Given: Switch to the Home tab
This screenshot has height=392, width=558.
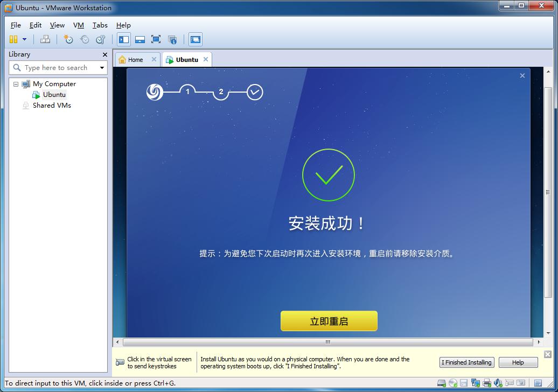Looking at the screenshot, I should (x=135, y=60).
